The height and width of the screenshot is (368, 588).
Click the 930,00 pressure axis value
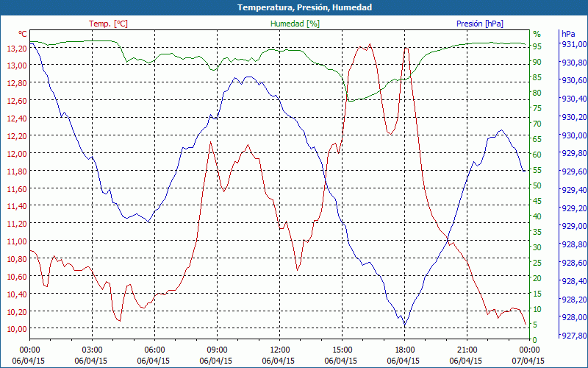(x=573, y=135)
